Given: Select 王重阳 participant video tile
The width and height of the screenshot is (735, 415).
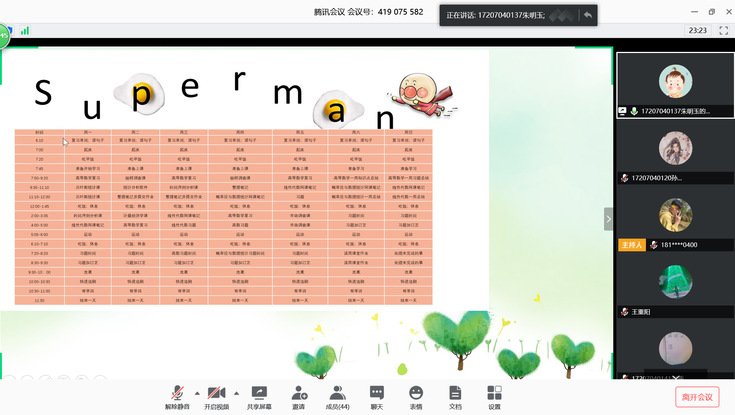Looking at the screenshot, I should pyautogui.click(x=675, y=283).
